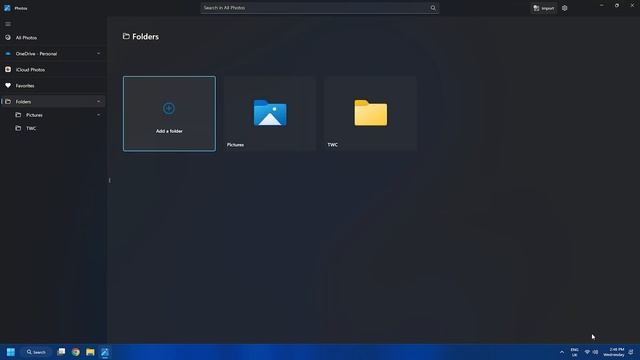This screenshot has height=360, width=640.
Task: Open Favorites in sidebar
Action: [x=53, y=86]
